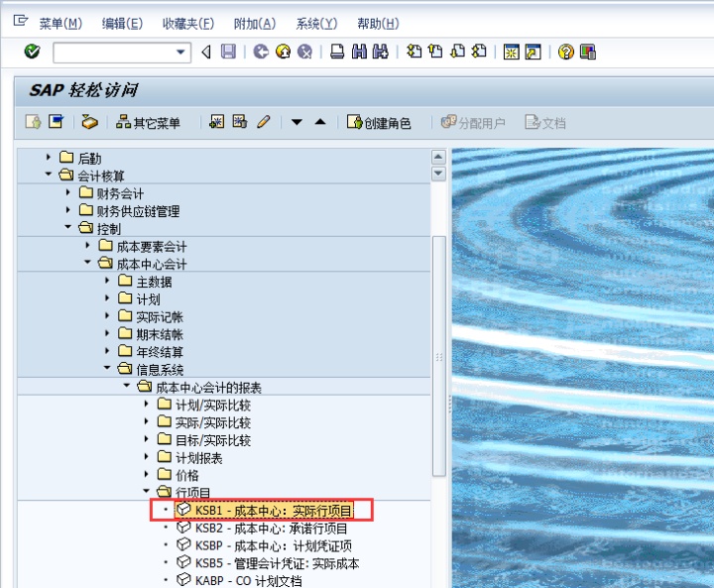Screen dimensions: 714x588
Task: Click the Print icon
Action: tap(337, 52)
